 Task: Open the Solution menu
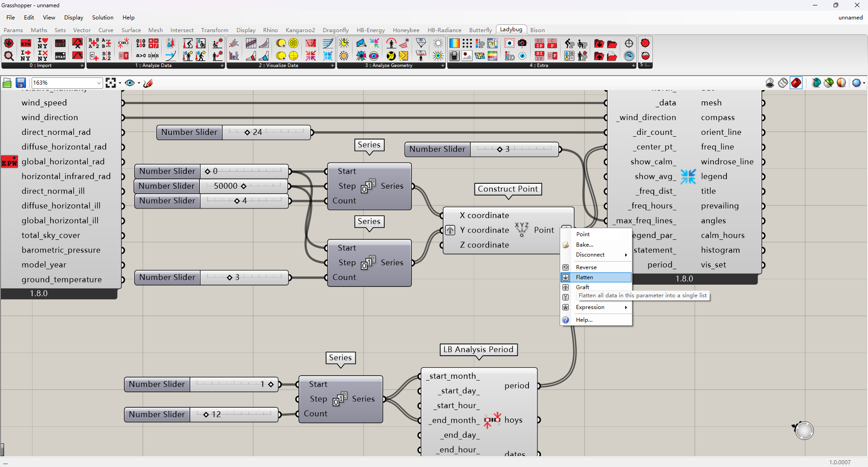point(103,17)
